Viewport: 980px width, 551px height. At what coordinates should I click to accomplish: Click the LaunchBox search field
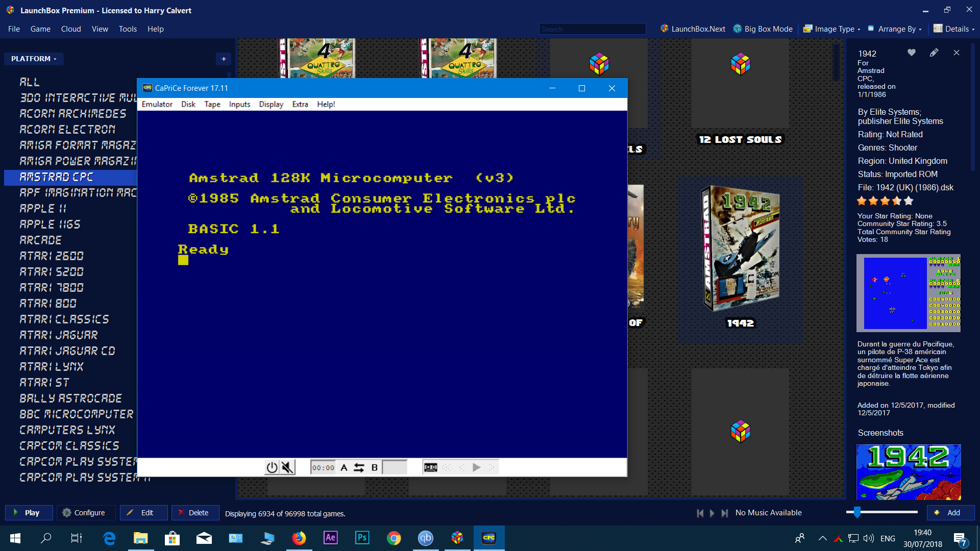pyautogui.click(x=593, y=29)
